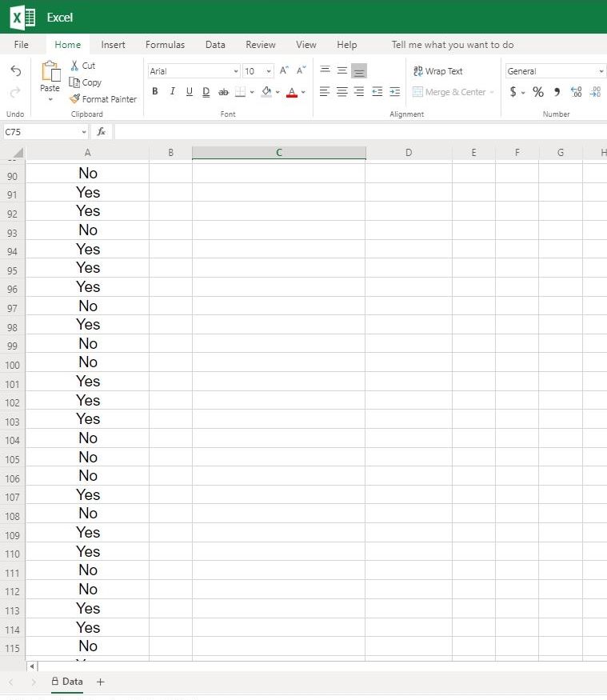The image size is (607, 700).
Task: Click Tell me what you want to do
Action: (x=453, y=45)
